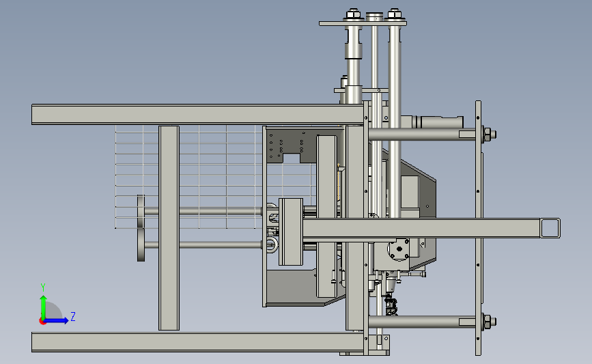Screen dimensions: 592x364
Task: Click the blue Z axis arrow of the triad
Action: 57,321
